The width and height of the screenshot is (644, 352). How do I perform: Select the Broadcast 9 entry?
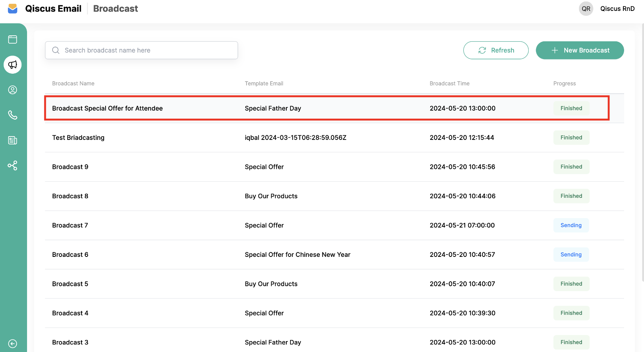(70, 167)
